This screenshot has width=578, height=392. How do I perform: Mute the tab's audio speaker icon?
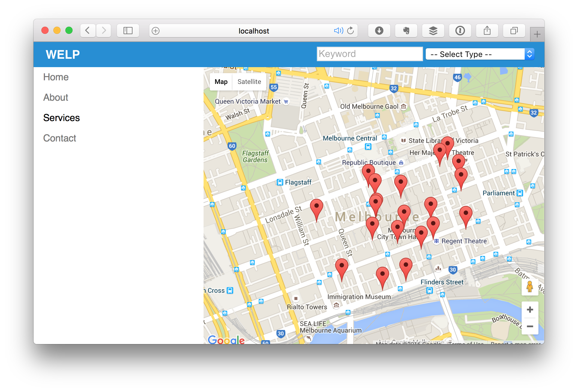(338, 31)
